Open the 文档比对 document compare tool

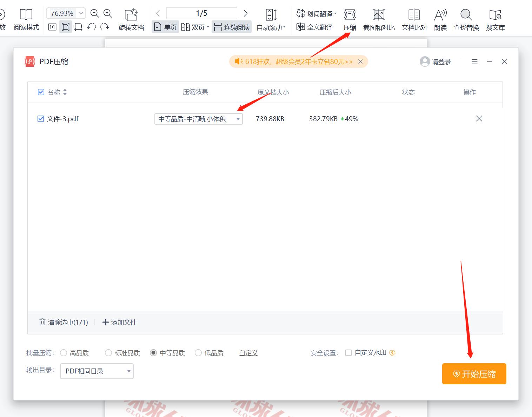pyautogui.click(x=414, y=19)
